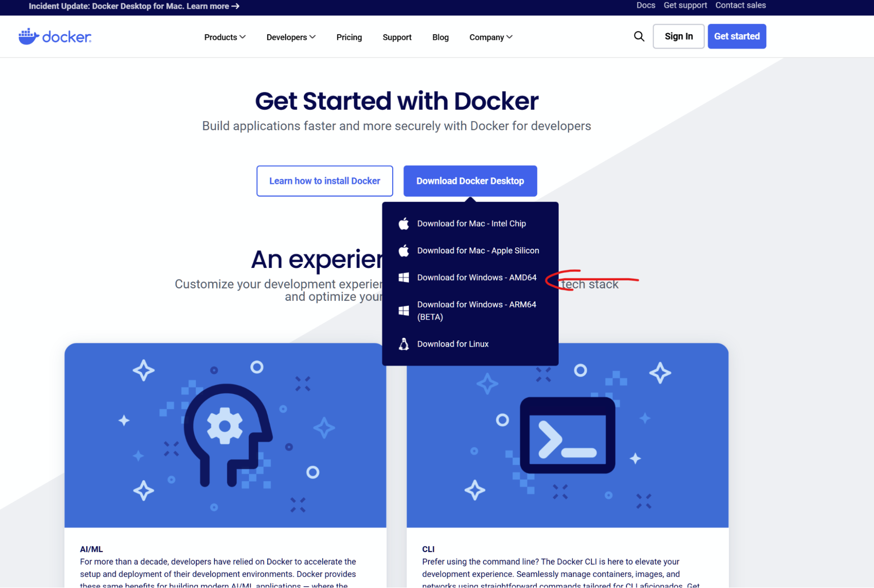Expand the Company menu
874x588 pixels.
click(491, 37)
